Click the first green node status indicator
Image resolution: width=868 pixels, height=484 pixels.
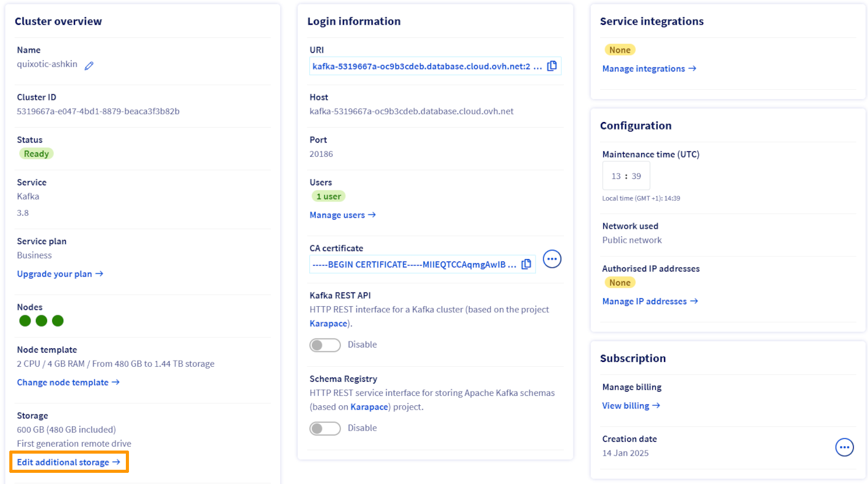[x=25, y=320]
